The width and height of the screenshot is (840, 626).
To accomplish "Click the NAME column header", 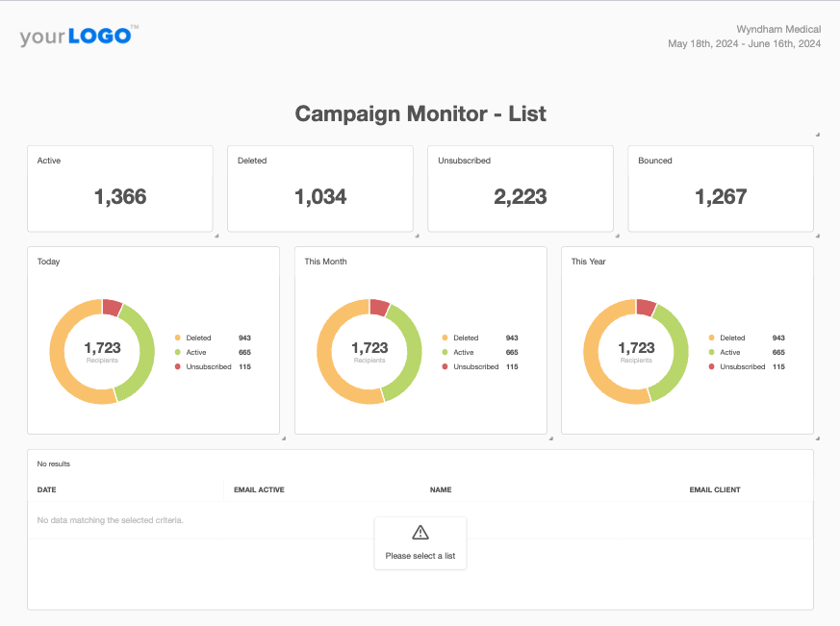I will click(441, 490).
